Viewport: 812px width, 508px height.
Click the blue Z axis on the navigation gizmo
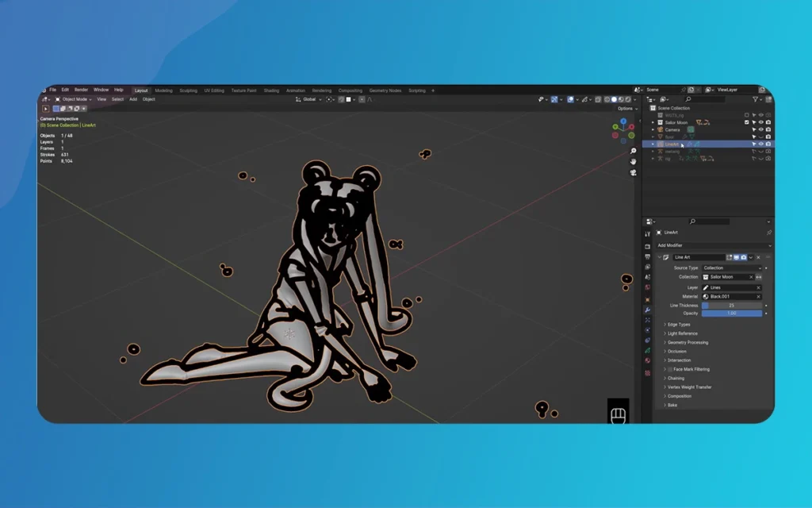[x=623, y=121]
